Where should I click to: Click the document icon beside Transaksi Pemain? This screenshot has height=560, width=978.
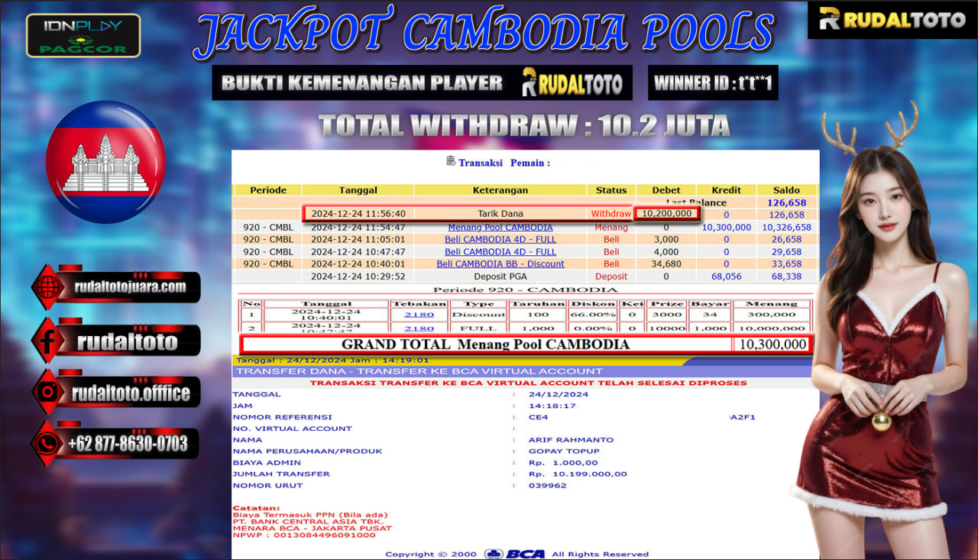[x=451, y=161]
